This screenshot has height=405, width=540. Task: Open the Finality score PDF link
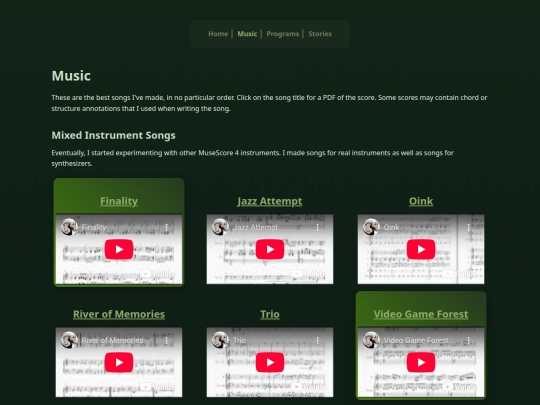119,201
